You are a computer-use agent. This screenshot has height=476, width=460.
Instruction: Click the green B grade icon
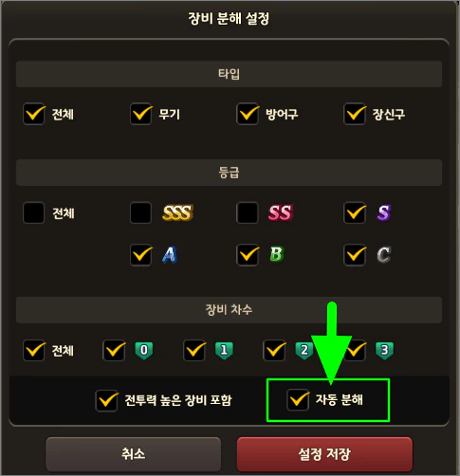(x=277, y=254)
